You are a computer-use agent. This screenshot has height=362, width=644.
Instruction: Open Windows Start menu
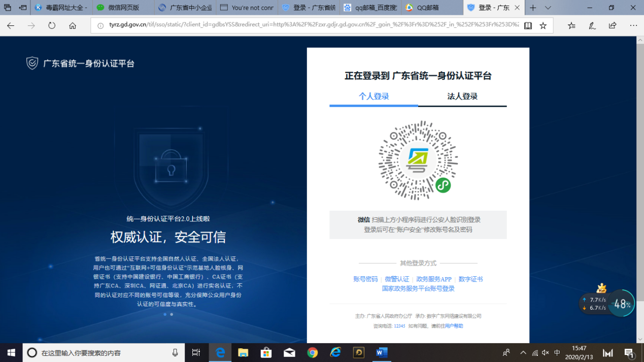pyautogui.click(x=11, y=352)
